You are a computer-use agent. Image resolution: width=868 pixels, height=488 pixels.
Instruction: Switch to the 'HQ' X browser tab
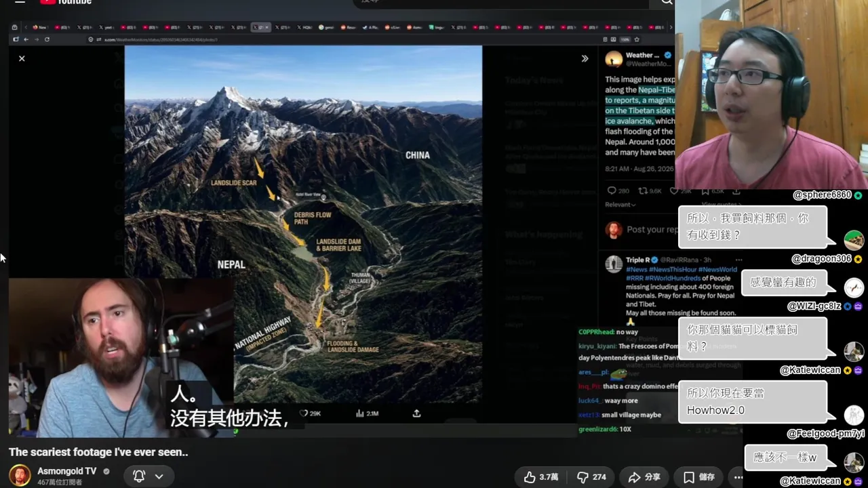(x=305, y=27)
